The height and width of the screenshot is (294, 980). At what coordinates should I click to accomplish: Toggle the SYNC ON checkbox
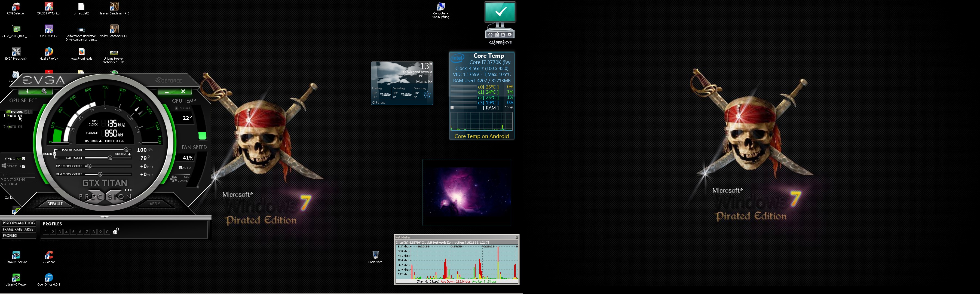point(24,159)
